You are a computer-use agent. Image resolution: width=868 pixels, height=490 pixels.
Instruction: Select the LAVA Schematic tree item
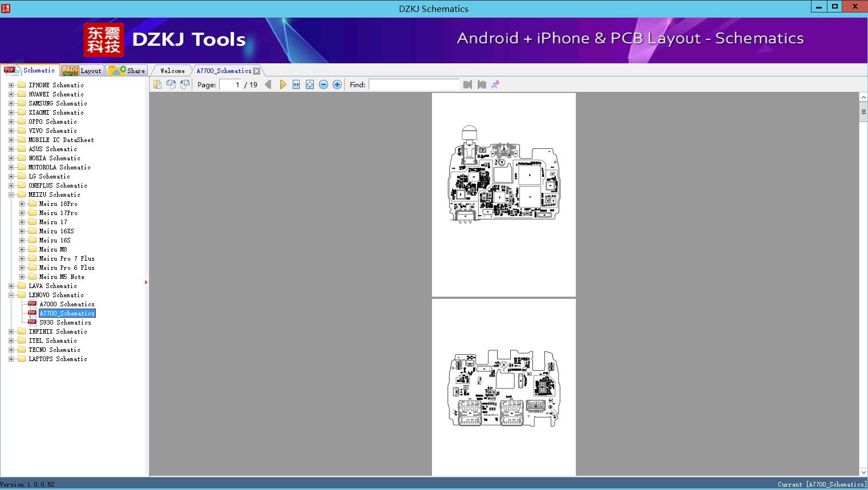[x=53, y=286]
